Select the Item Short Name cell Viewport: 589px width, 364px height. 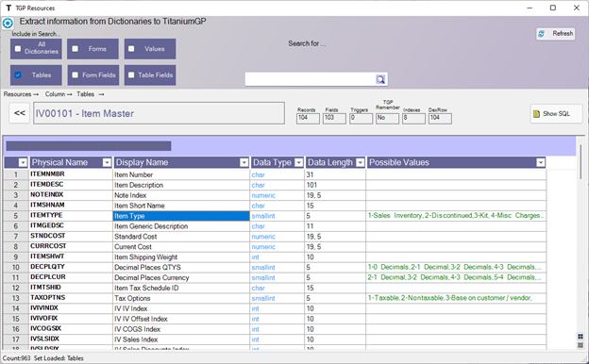coord(181,206)
